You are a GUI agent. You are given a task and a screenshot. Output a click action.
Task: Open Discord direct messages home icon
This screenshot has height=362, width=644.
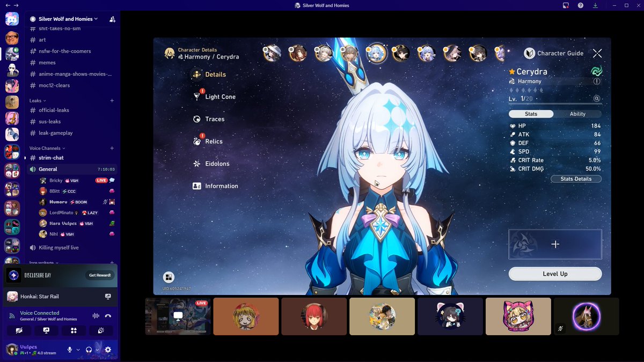[12, 19]
